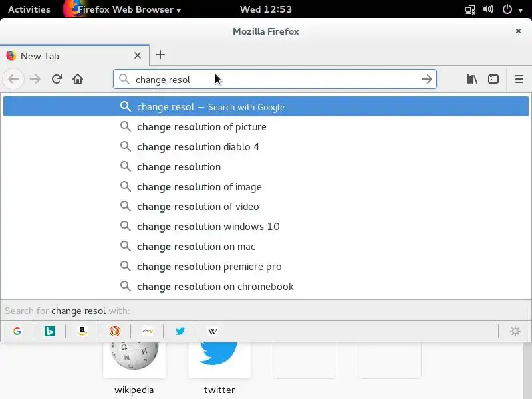Choose suggestion 'change resolution windows 10'
Viewport: 532px width, 399px height.
point(266,226)
